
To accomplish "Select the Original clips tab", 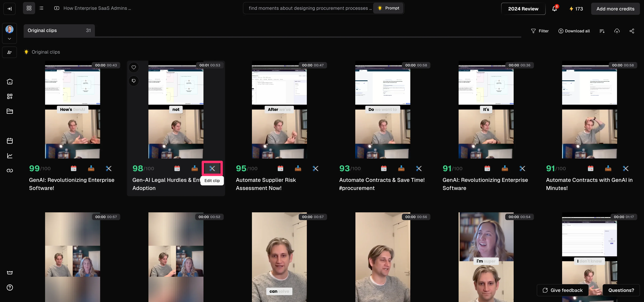I will [59, 31].
